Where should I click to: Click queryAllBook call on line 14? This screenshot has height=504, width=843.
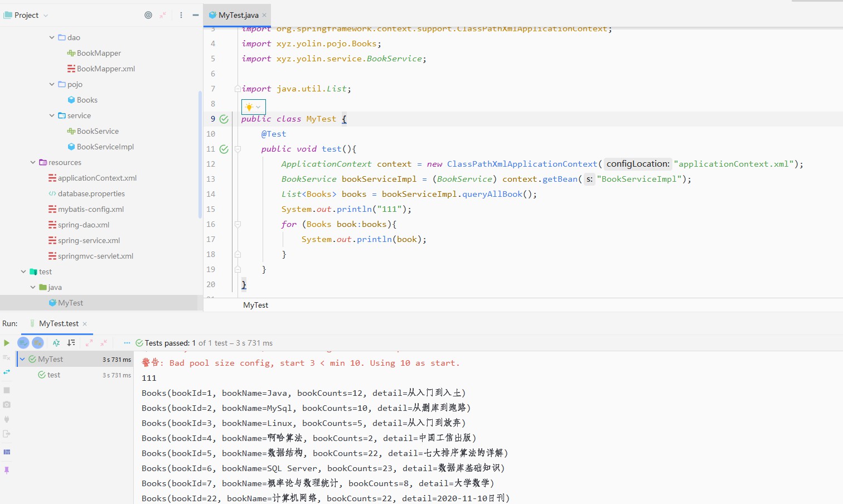tap(492, 194)
